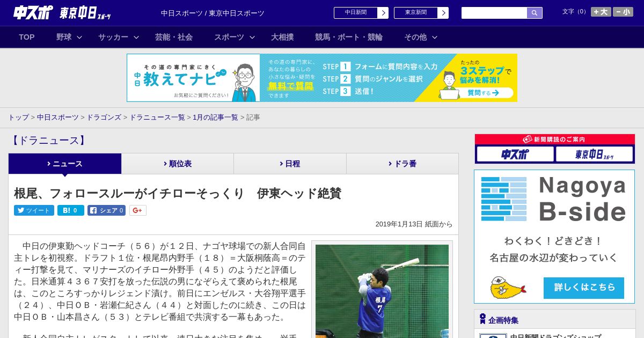Screen dimensions: 644x338
Task: Decrease font size with －小 button
Action: pyautogui.click(x=623, y=12)
